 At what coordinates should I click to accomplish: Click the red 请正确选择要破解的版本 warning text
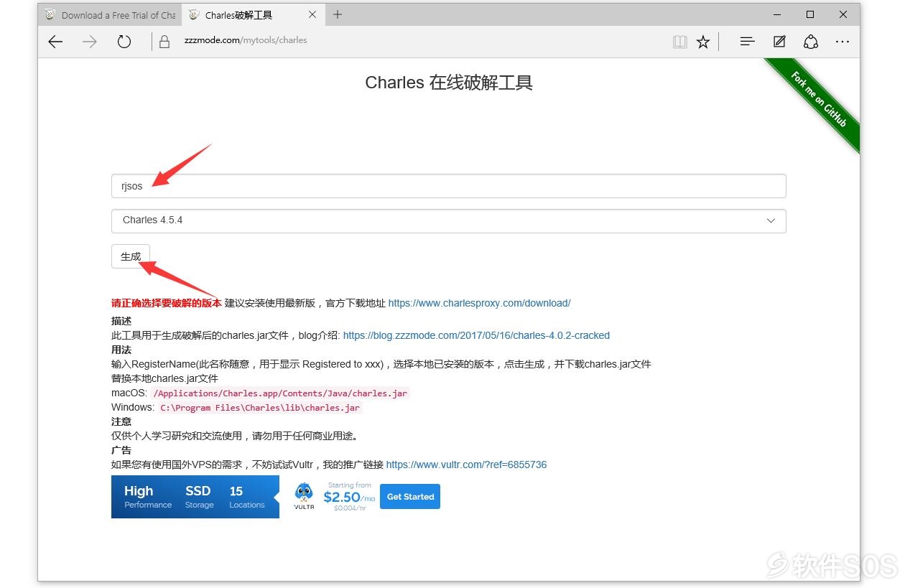[167, 303]
